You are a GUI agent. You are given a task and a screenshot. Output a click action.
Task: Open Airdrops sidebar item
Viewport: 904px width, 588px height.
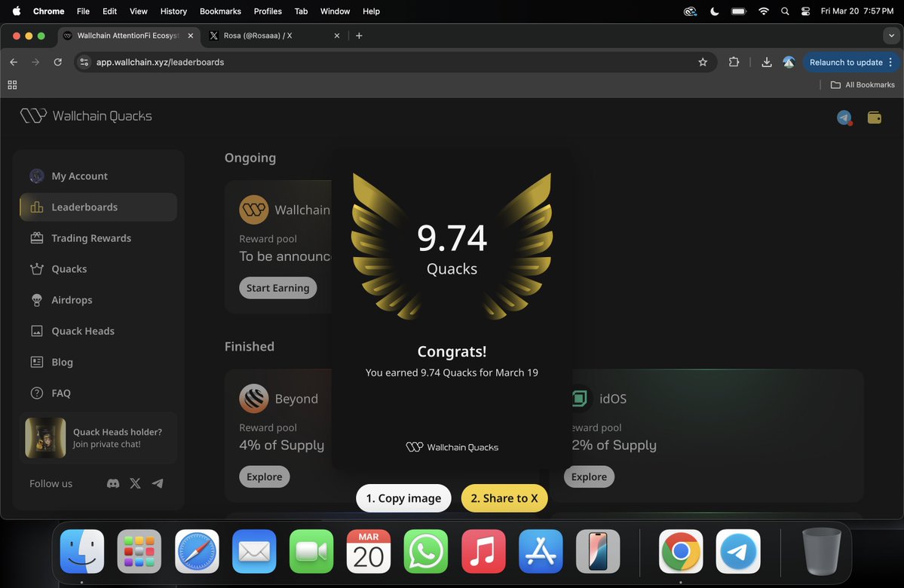point(98,300)
